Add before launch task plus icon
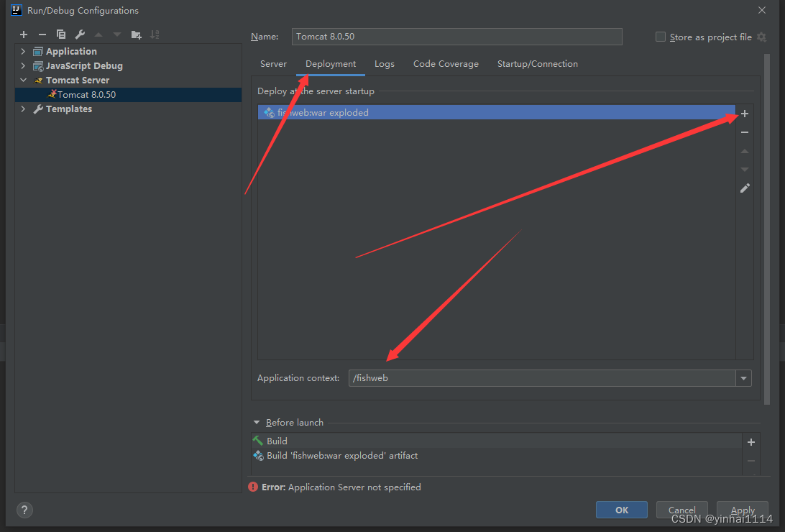 (751, 442)
